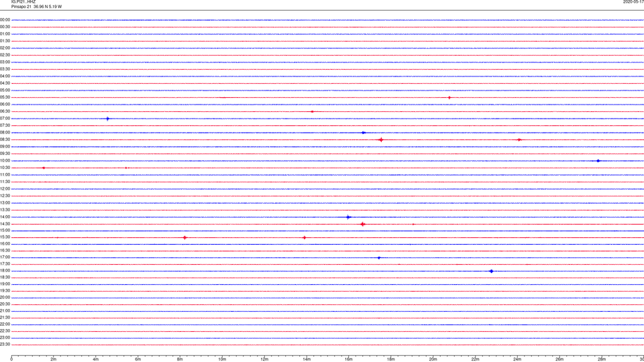Click the "03:00" time label
The width and height of the screenshot is (644, 362).
tap(5, 62)
